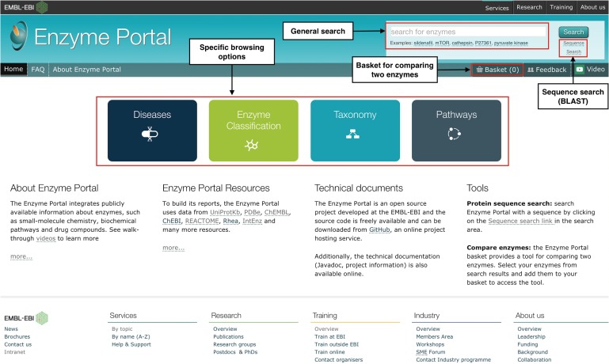Open 'Contact organisers' footer link
This screenshot has height=364, width=609.
click(339, 360)
